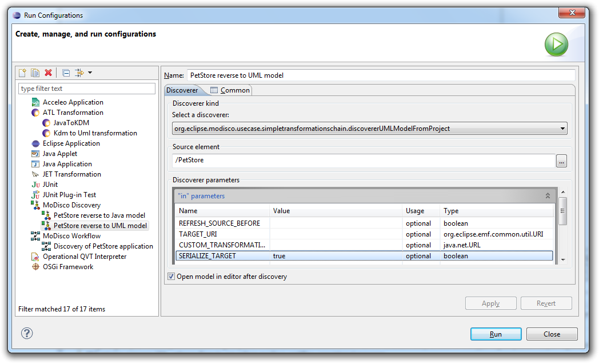Switch to the Common tab

(x=230, y=90)
